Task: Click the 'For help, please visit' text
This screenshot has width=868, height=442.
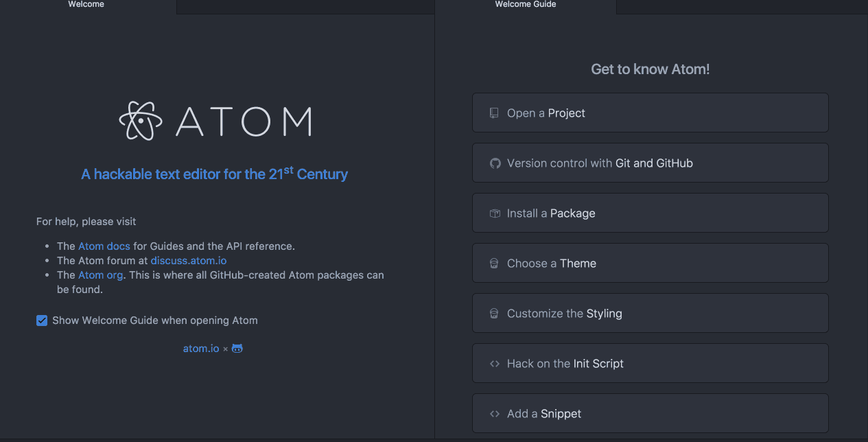Action: (86, 222)
